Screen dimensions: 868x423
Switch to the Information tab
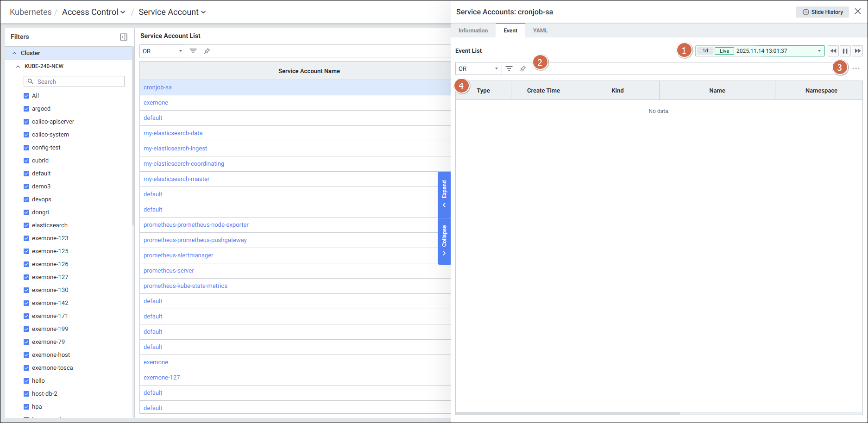(473, 31)
